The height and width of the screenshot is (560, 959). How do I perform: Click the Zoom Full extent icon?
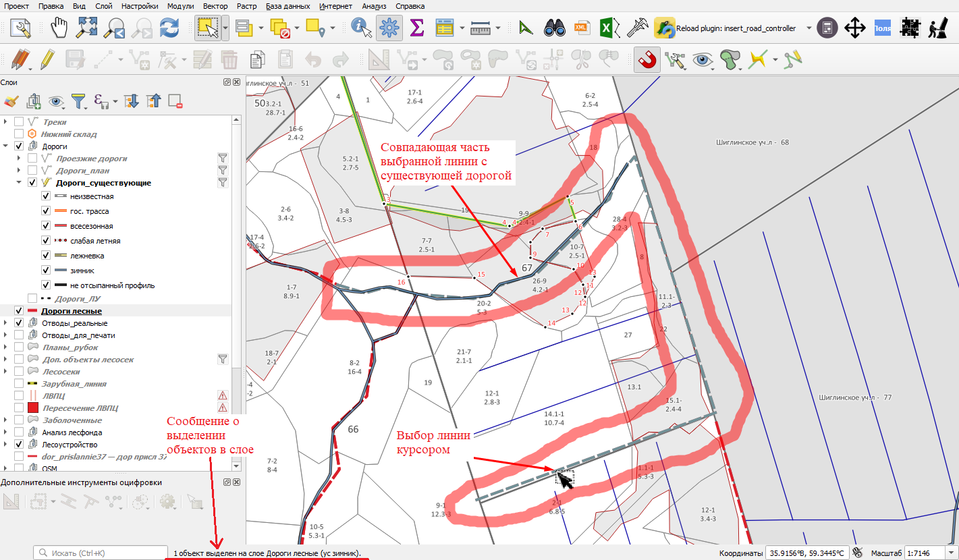pos(88,28)
